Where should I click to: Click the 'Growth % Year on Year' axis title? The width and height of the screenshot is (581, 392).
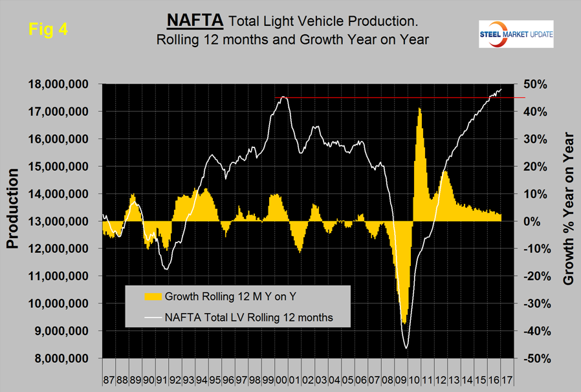[569, 208]
